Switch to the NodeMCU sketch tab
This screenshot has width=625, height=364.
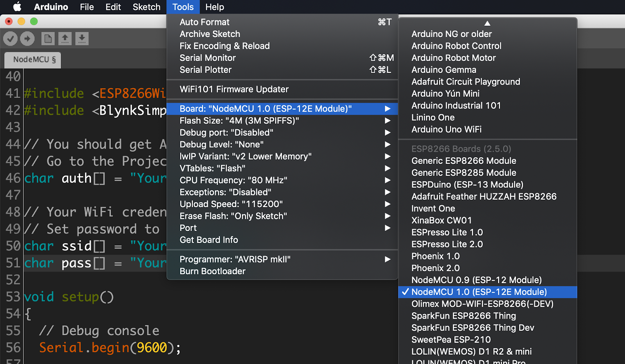pyautogui.click(x=33, y=60)
